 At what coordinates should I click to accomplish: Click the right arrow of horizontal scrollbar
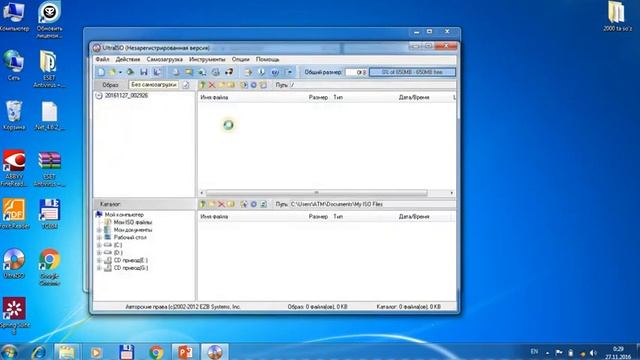451,193
